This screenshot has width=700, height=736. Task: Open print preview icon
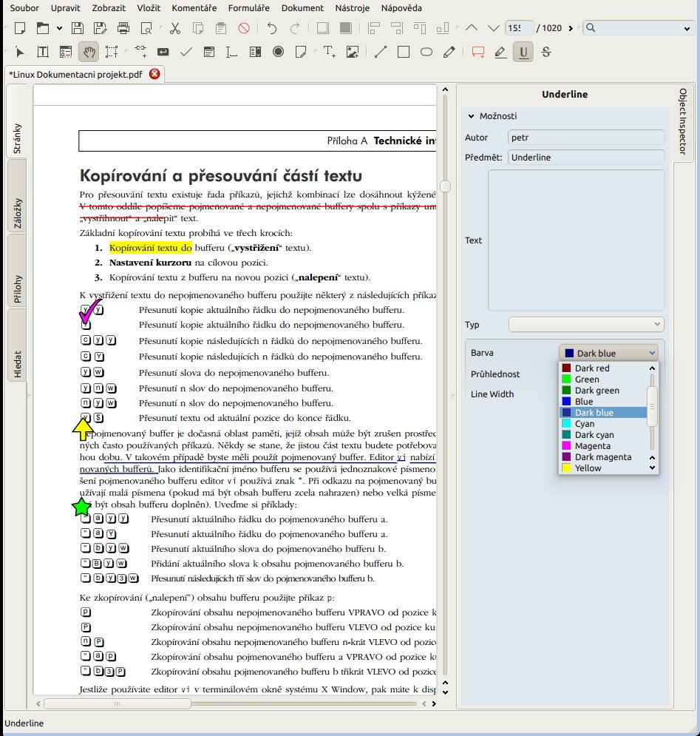146,28
